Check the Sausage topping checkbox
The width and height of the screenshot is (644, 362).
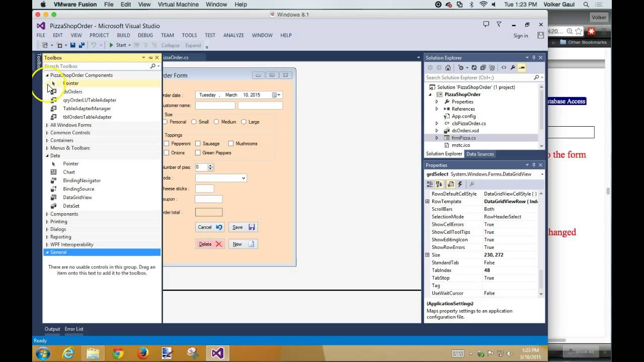(x=198, y=144)
